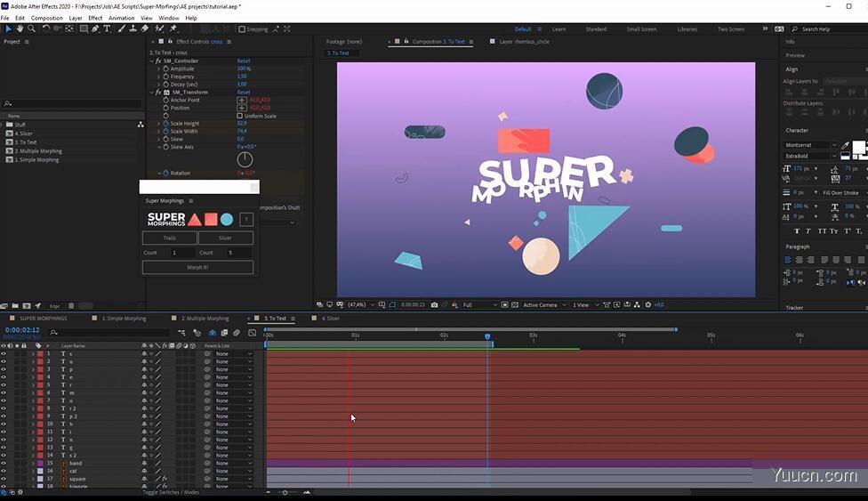Expand the Stuff folder in Project

click(x=2, y=125)
